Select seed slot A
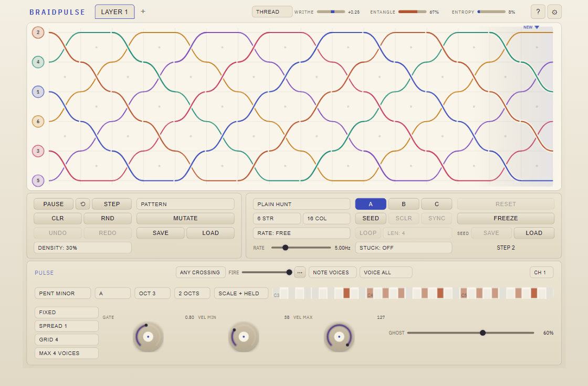This screenshot has width=588, height=386. [371, 204]
